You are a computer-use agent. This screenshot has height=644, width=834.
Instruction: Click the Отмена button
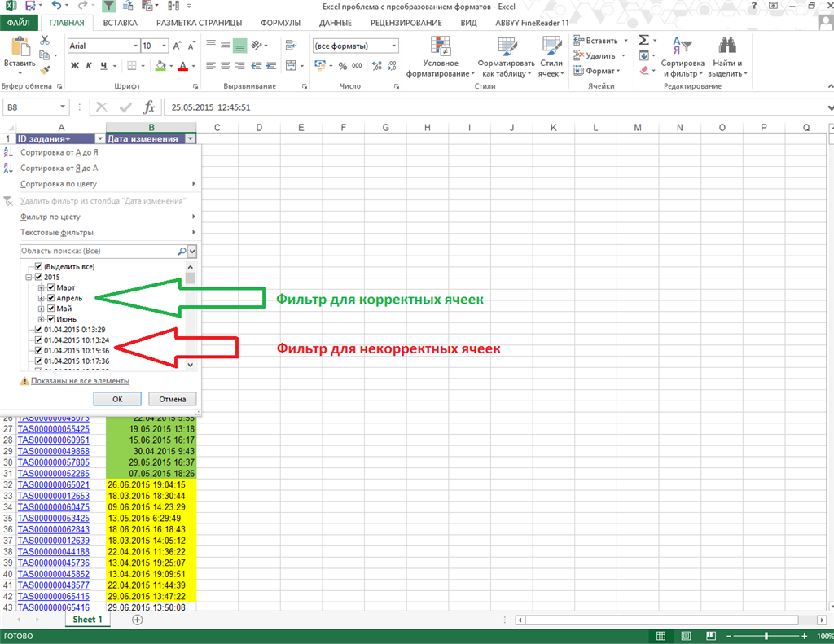(x=173, y=399)
